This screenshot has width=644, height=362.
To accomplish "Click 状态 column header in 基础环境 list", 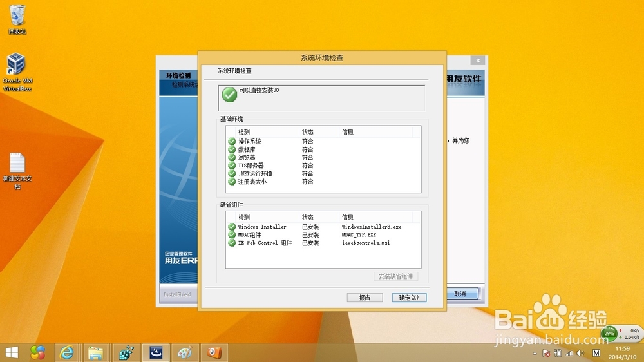I will 319,132.
